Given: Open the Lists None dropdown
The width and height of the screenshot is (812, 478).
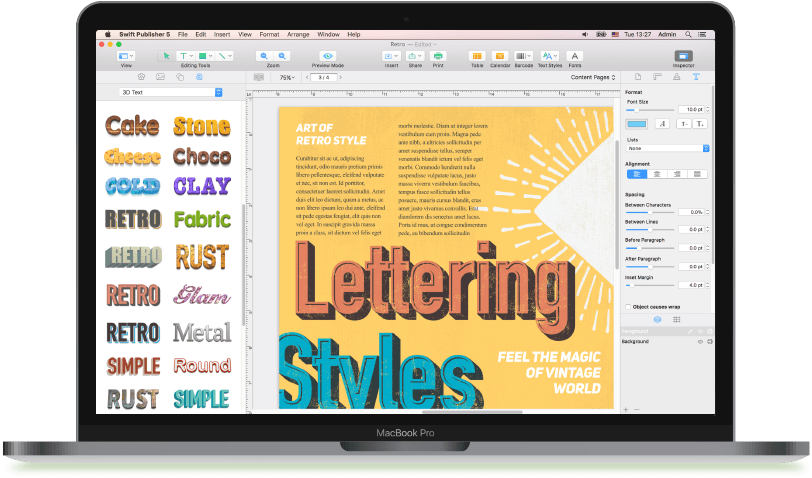Looking at the screenshot, I should point(667,149).
